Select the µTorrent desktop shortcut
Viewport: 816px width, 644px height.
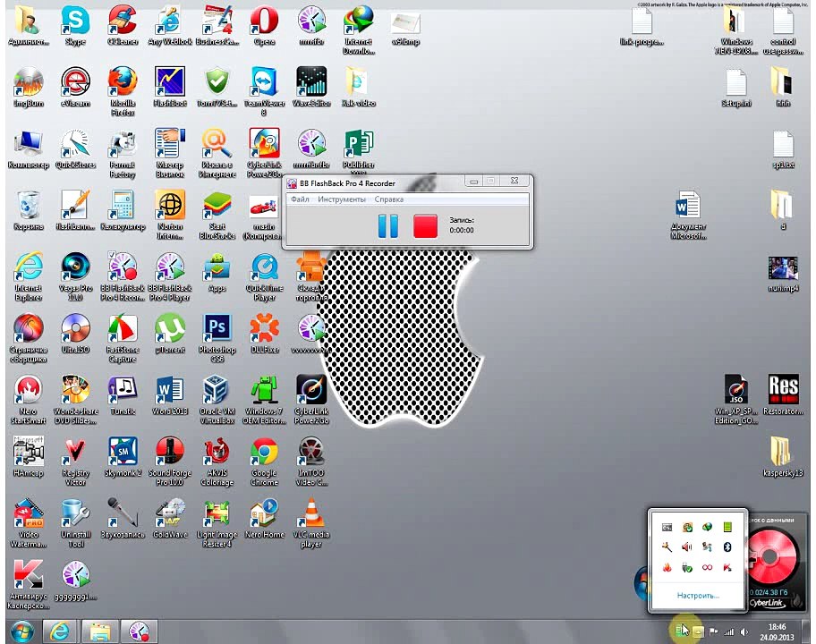tap(170, 334)
